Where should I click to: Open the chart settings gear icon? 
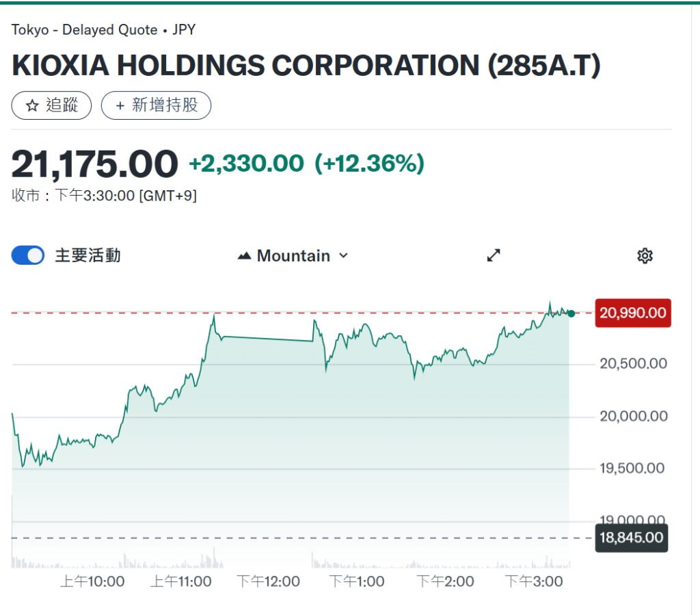[x=644, y=255]
